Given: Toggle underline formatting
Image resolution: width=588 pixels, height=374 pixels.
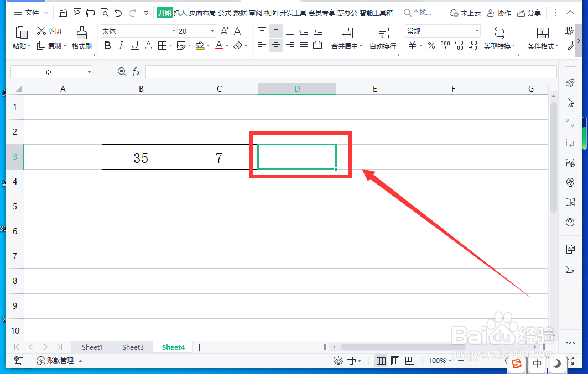Looking at the screenshot, I should pos(134,46).
